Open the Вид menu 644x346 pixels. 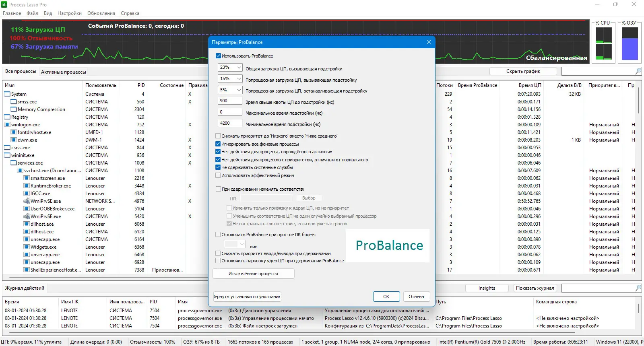point(48,13)
